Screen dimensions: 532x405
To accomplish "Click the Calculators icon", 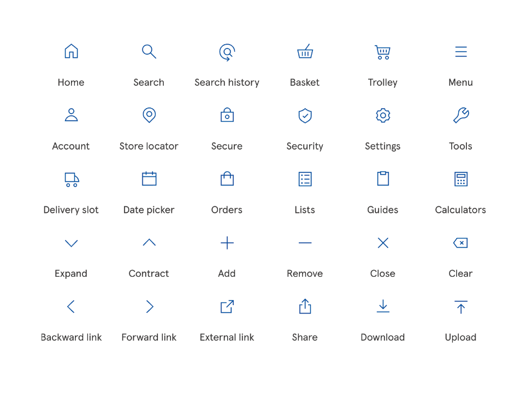I will (461, 179).
